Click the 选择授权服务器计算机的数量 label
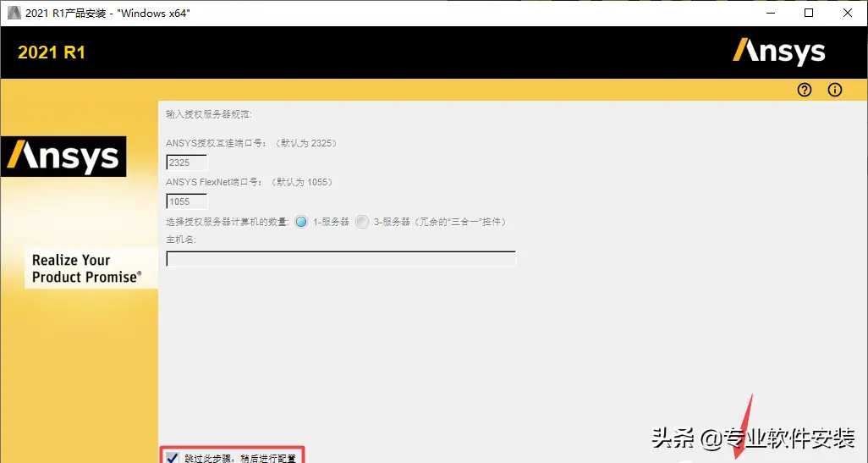This screenshot has width=868, height=463. [x=227, y=222]
